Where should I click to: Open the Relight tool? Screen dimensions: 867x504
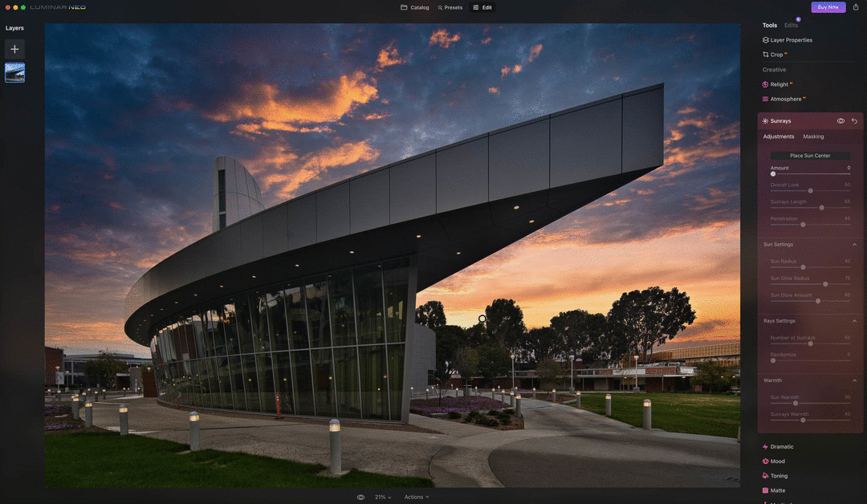tap(779, 84)
